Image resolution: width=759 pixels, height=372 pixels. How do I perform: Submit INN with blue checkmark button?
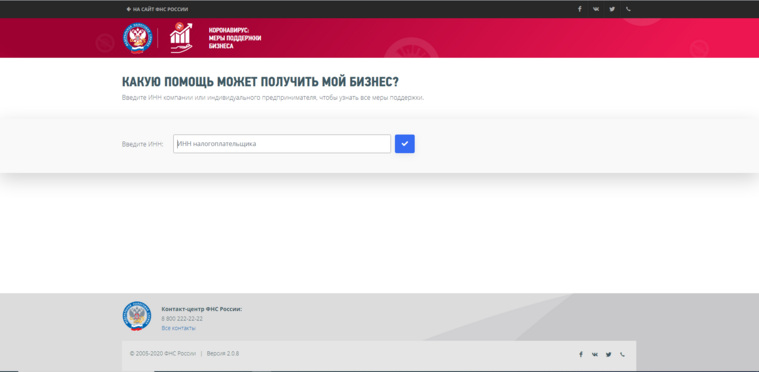coord(405,144)
